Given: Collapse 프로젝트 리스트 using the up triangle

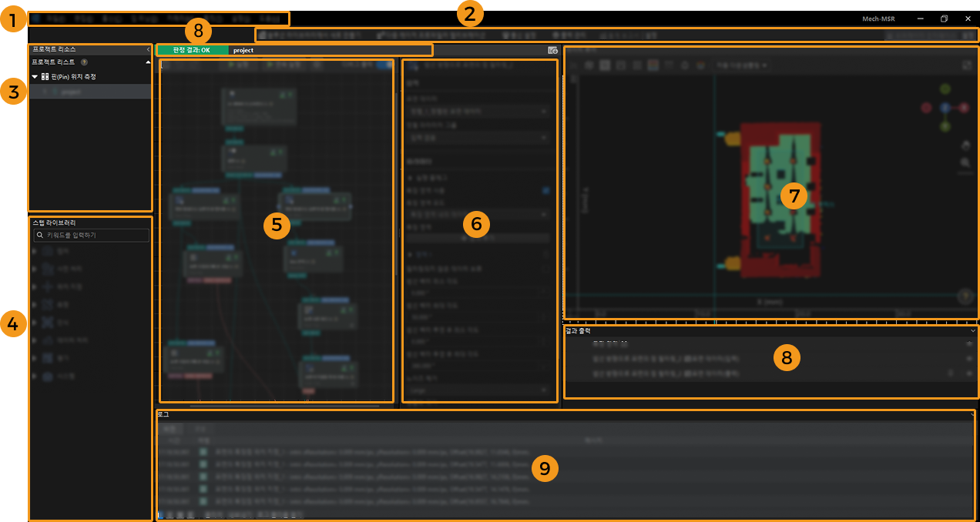Looking at the screenshot, I should (x=147, y=62).
